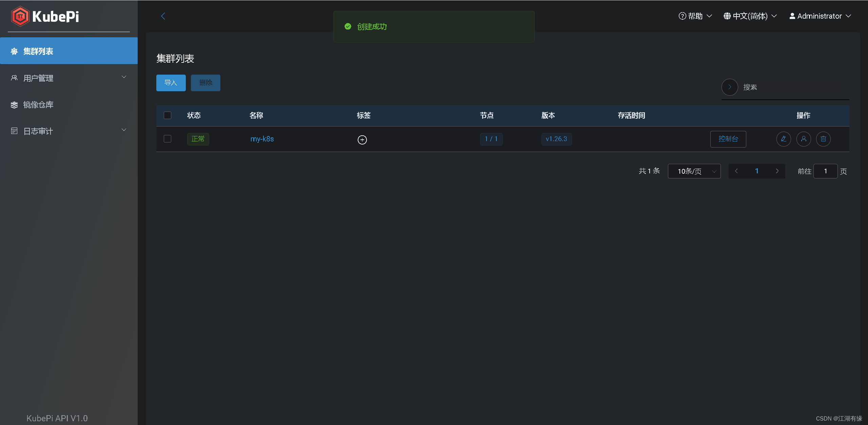
Task: Add a label with the plus icon
Action: tap(362, 139)
